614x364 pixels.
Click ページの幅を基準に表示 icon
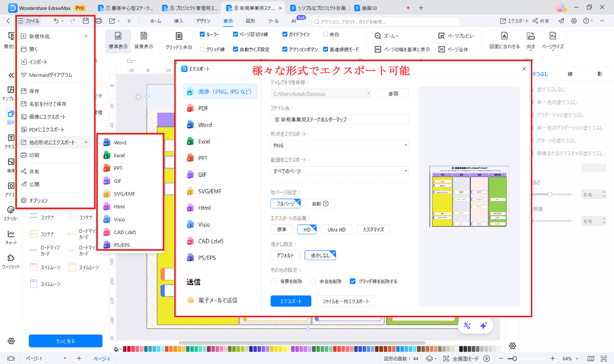tap(378, 49)
